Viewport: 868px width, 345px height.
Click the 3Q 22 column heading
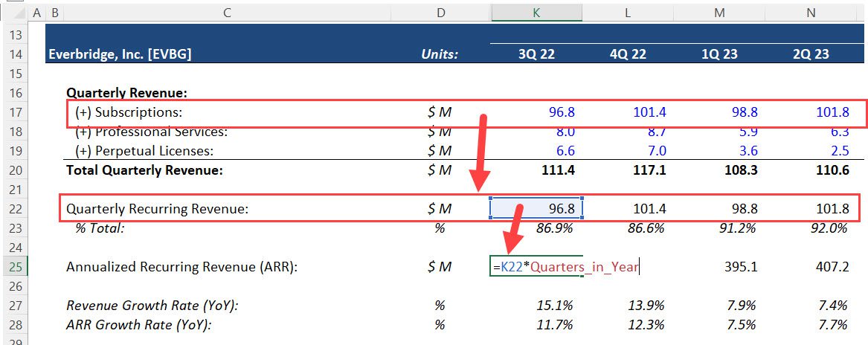(x=536, y=54)
